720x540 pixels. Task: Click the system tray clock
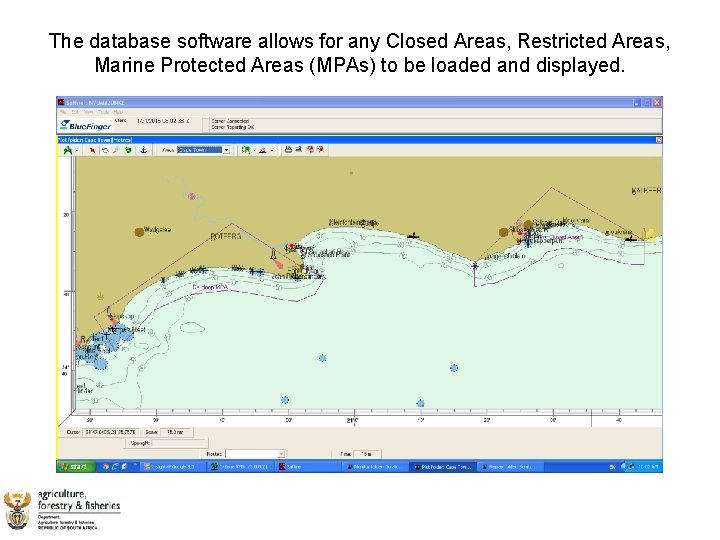(x=648, y=467)
